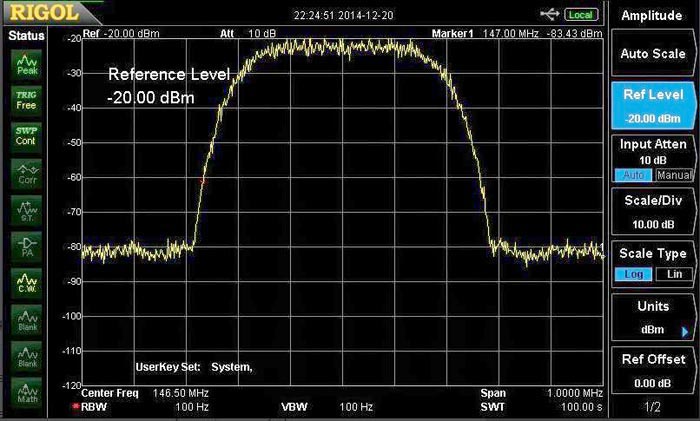Viewport: 700px width, 421px height.
Task: Go to next Amplitude menu page 1/2
Action: (x=653, y=407)
